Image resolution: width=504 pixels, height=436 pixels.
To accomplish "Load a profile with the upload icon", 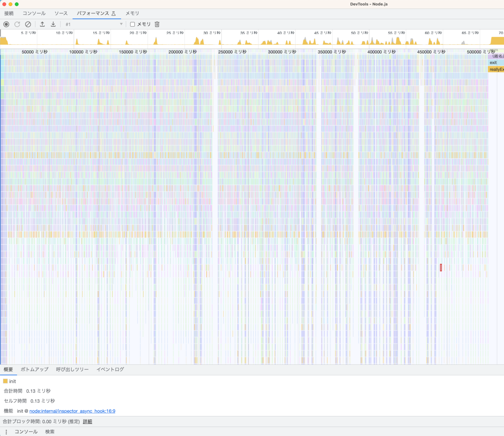I will tap(42, 24).
